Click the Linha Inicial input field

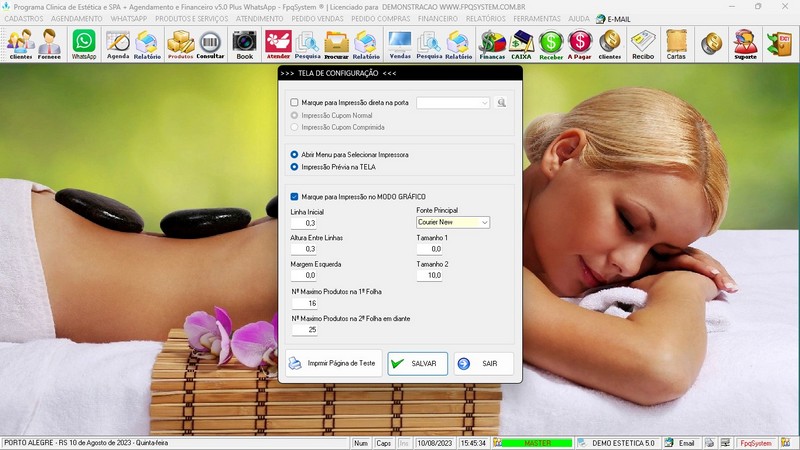[x=304, y=223]
